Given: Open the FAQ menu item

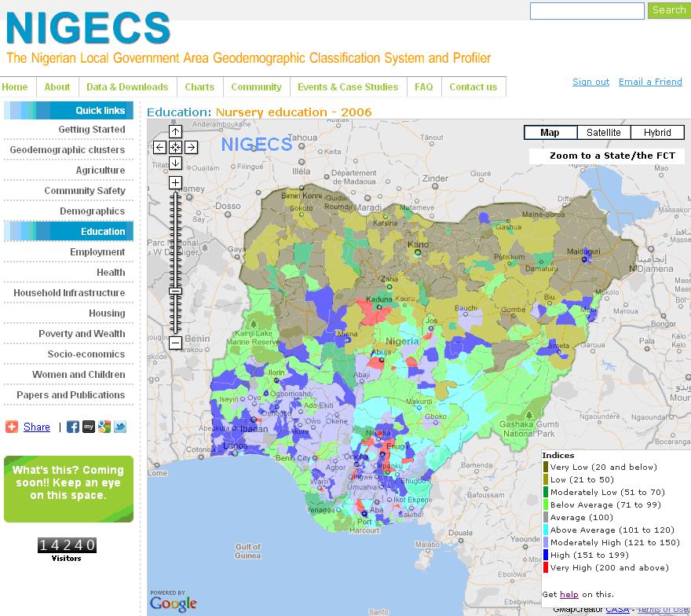Looking at the screenshot, I should click(x=424, y=87).
